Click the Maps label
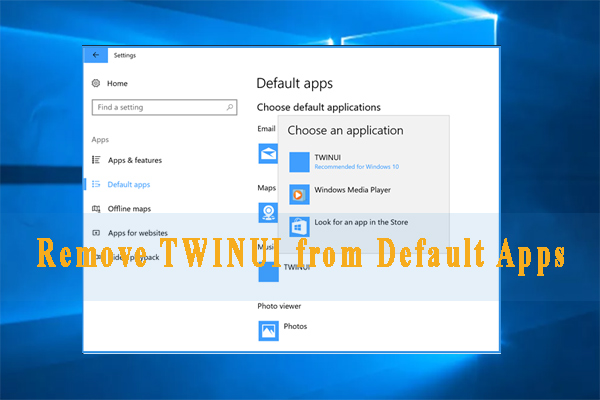600x400 pixels. pos(267,188)
